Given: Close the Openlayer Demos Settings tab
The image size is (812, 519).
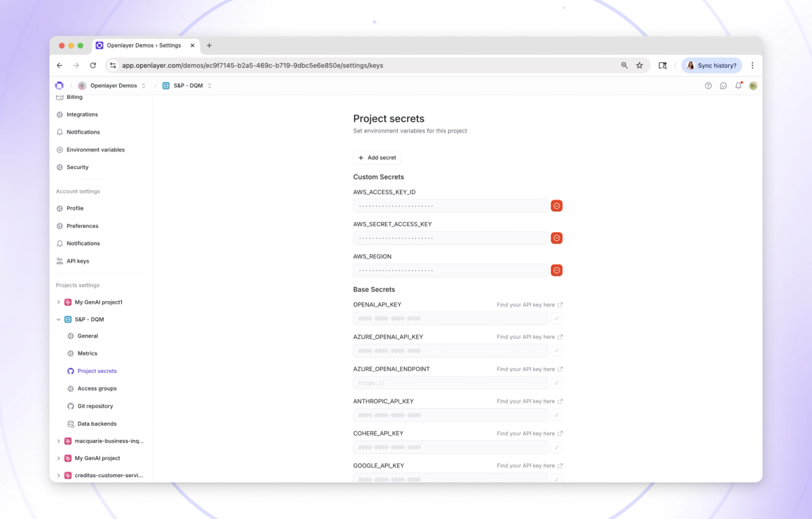Looking at the screenshot, I should [x=192, y=45].
